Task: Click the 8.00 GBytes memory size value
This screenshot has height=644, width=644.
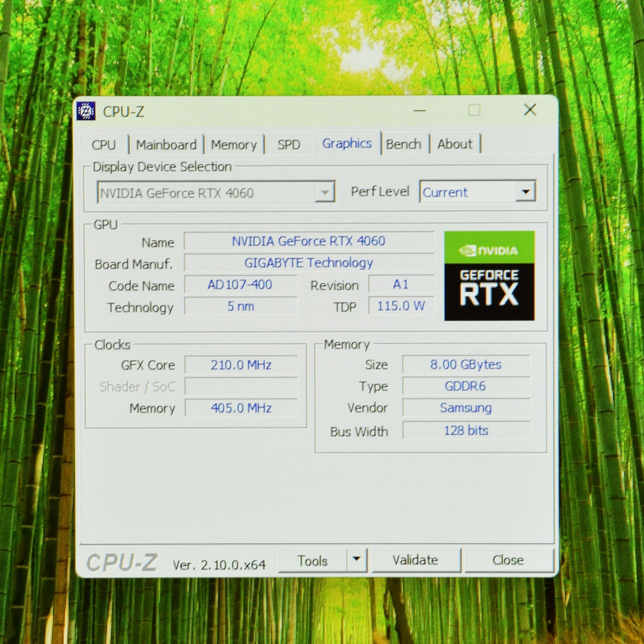Action: click(x=466, y=365)
